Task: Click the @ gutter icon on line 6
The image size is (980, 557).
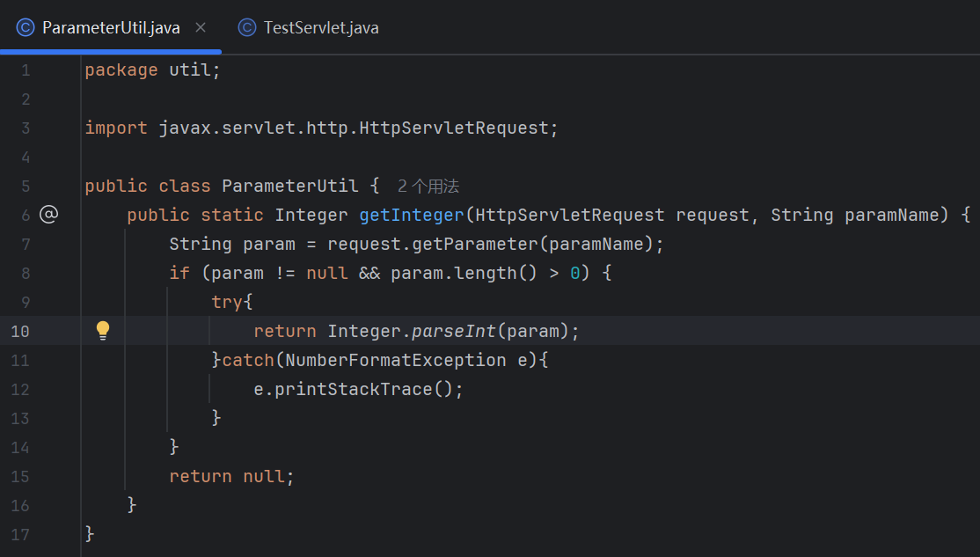Action: tap(48, 215)
